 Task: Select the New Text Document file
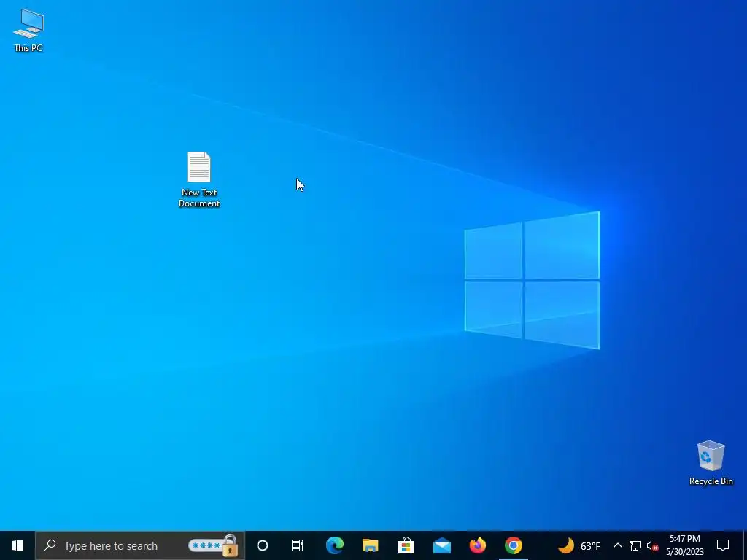point(199,179)
